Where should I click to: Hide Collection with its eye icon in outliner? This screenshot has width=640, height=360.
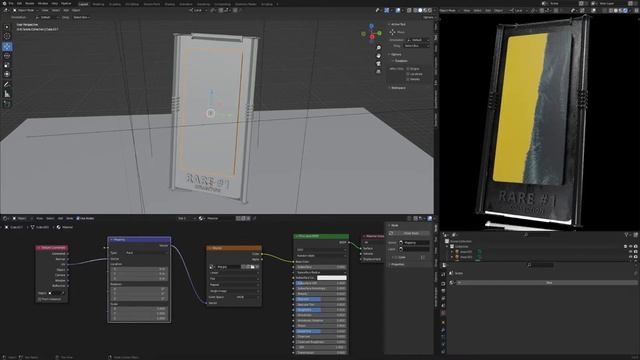pyautogui.click(x=630, y=247)
